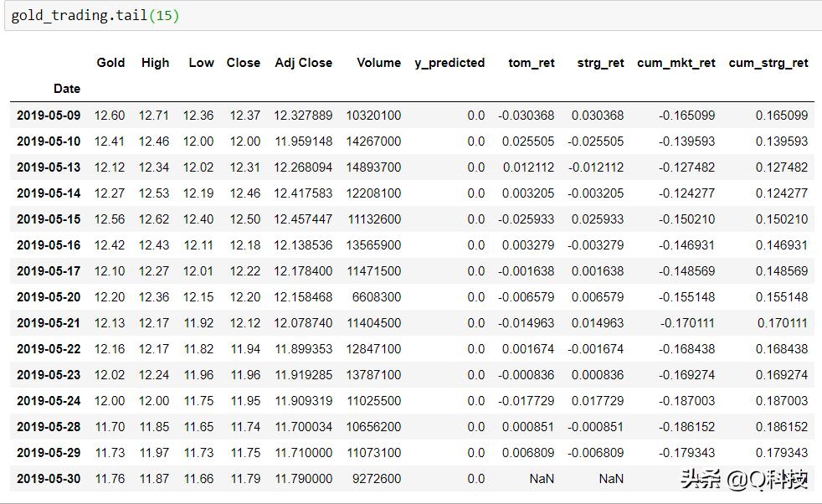Click cum_strg_ret value 0.179343
This screenshot has height=504, width=822.
click(782, 453)
